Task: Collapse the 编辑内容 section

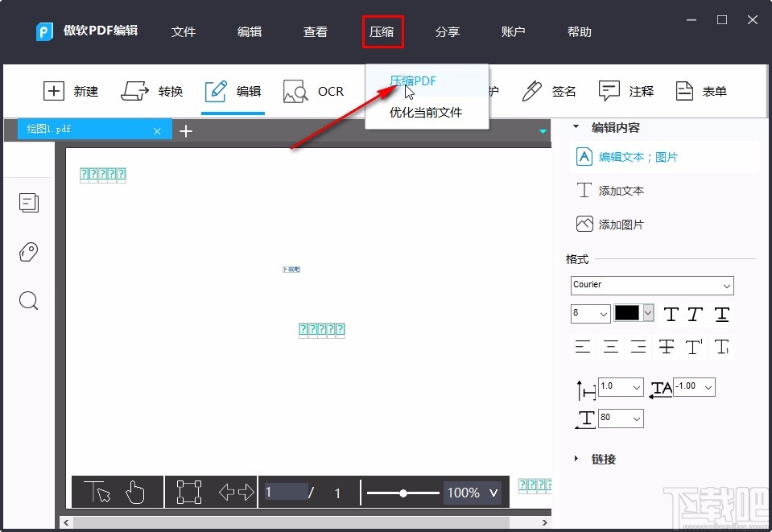Action: coord(575,126)
